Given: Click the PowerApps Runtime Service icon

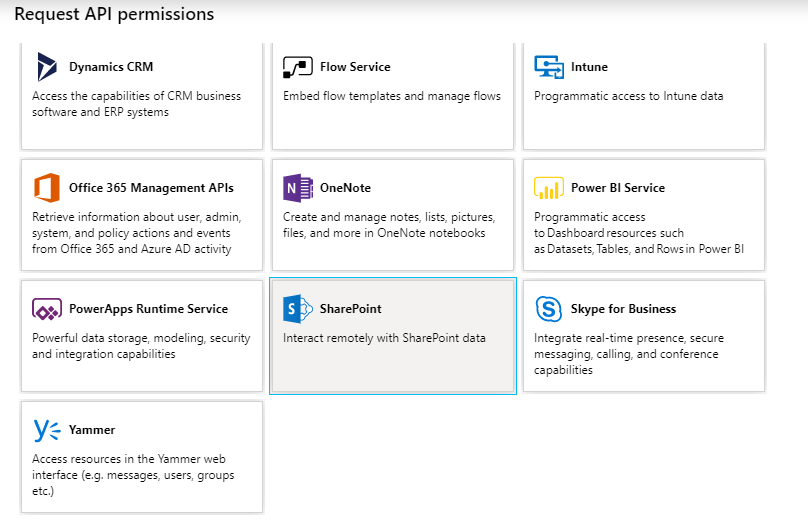Looking at the screenshot, I should click(x=46, y=309).
